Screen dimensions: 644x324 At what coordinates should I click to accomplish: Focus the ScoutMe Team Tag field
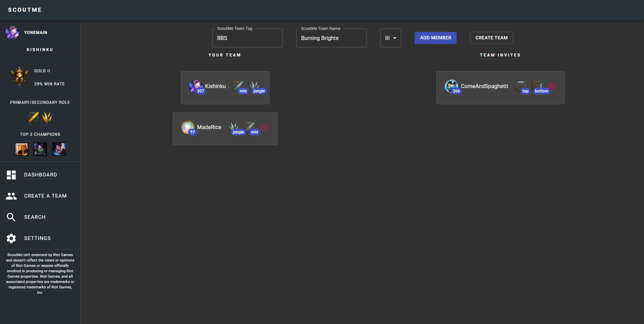tap(248, 38)
